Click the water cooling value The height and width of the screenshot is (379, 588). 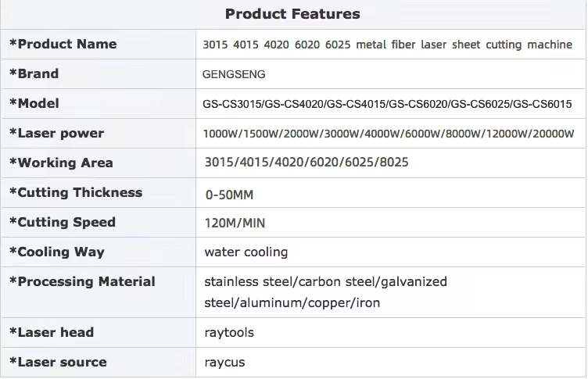pos(246,252)
